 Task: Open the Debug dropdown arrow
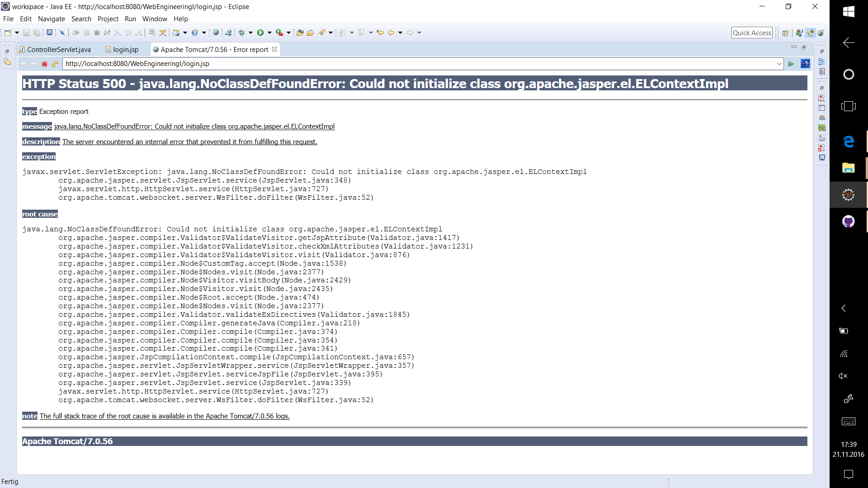point(250,33)
